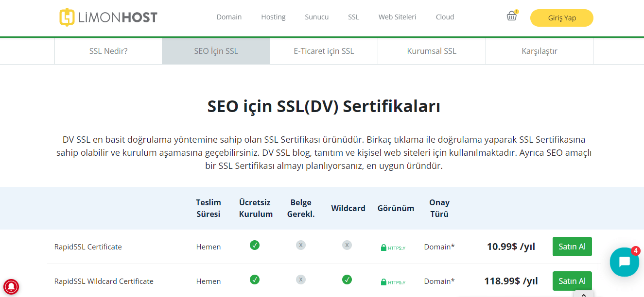The image size is (644, 297).
Task: Open the Cloud menu
Action: click(445, 17)
